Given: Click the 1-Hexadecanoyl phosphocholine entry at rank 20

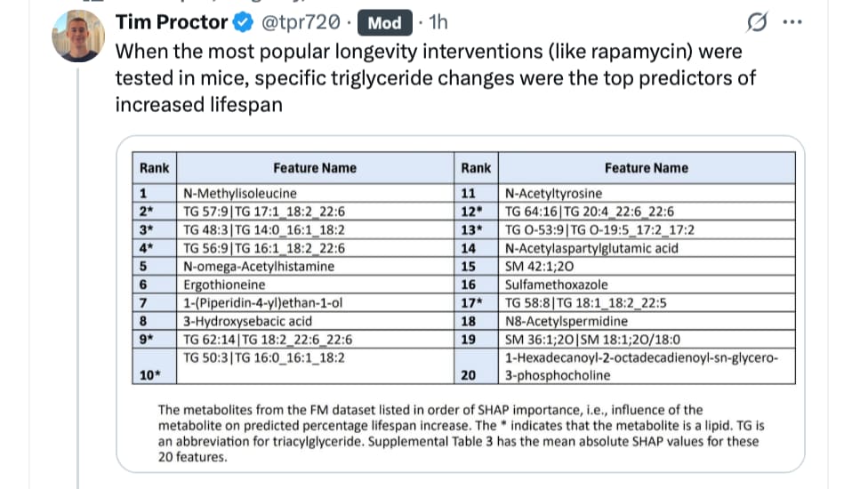Looking at the screenshot, I should tap(641, 366).
